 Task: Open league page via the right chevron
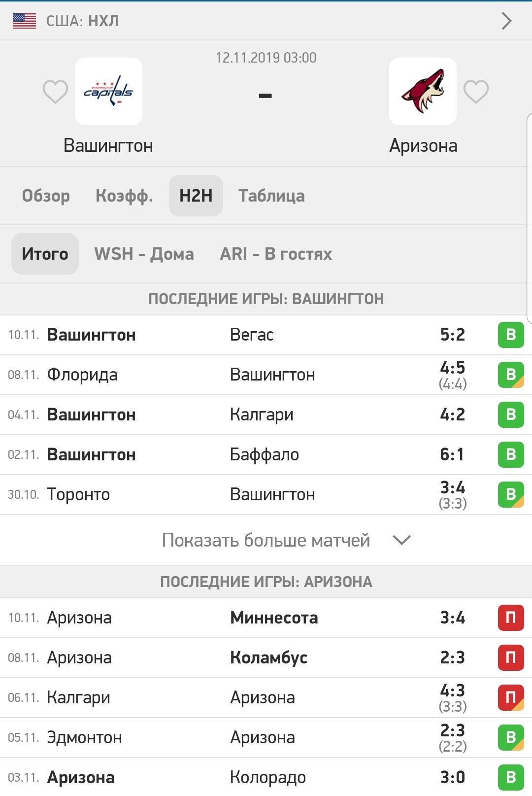(x=507, y=21)
